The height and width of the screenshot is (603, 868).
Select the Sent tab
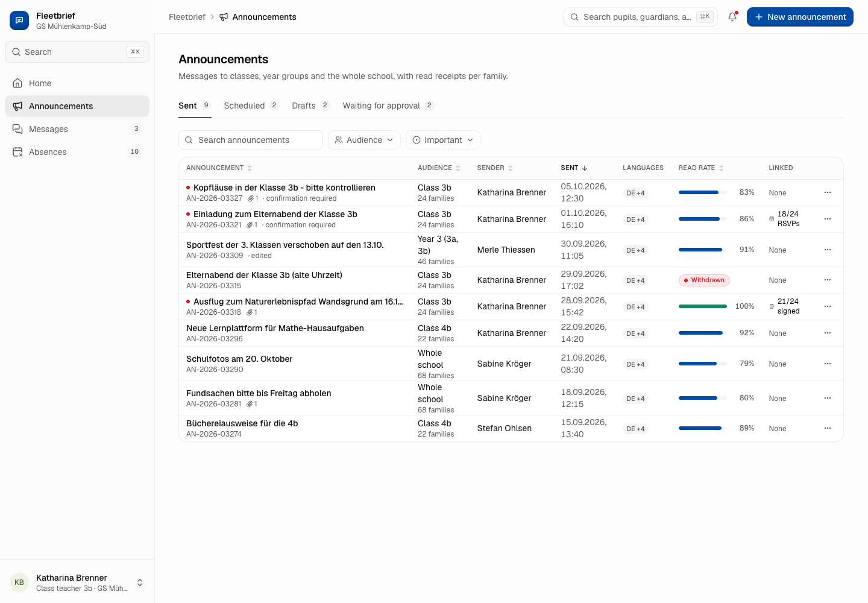(x=195, y=106)
